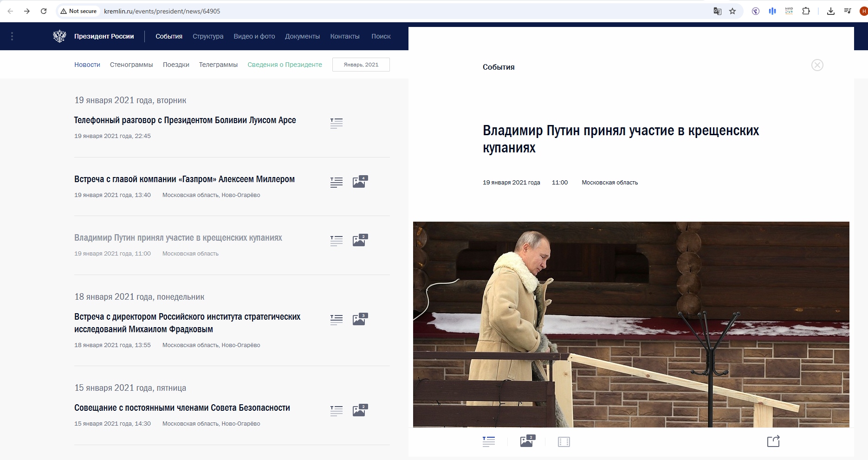
Task: Click the three-dot menu in the site header
Action: [x=12, y=36]
